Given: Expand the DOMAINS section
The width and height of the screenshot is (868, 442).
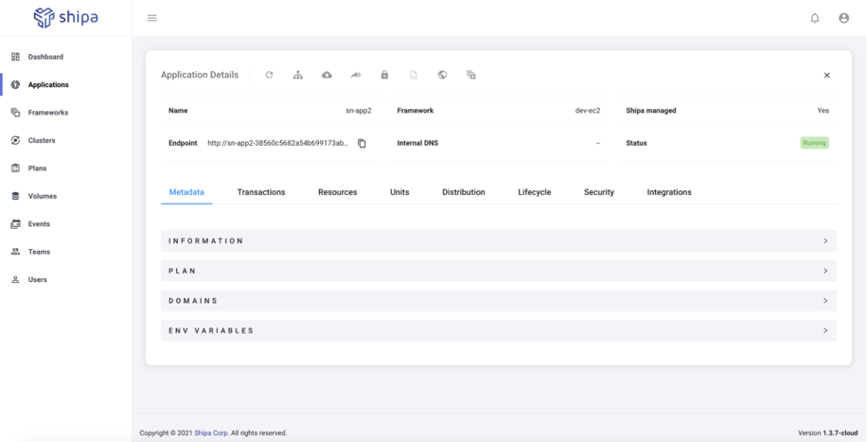Looking at the screenshot, I should 498,301.
